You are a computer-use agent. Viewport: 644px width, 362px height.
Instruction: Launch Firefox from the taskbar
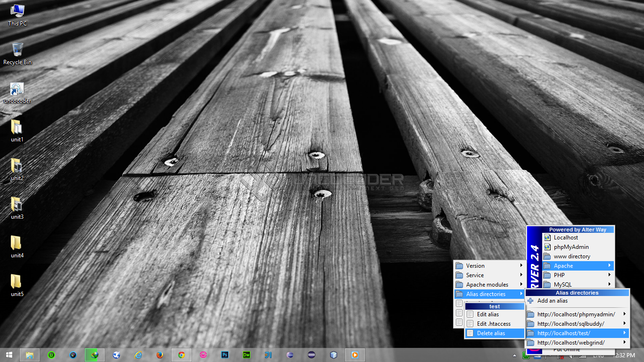(x=160, y=355)
